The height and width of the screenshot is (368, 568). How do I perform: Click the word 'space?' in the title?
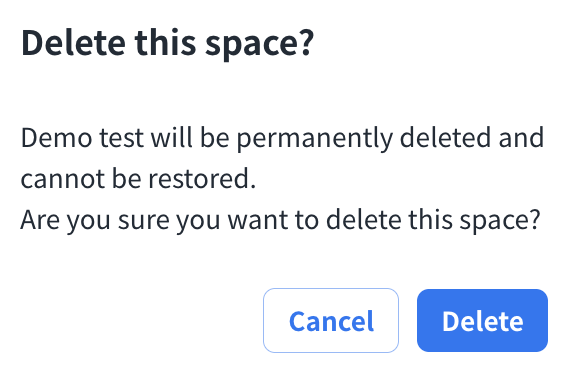(x=259, y=45)
